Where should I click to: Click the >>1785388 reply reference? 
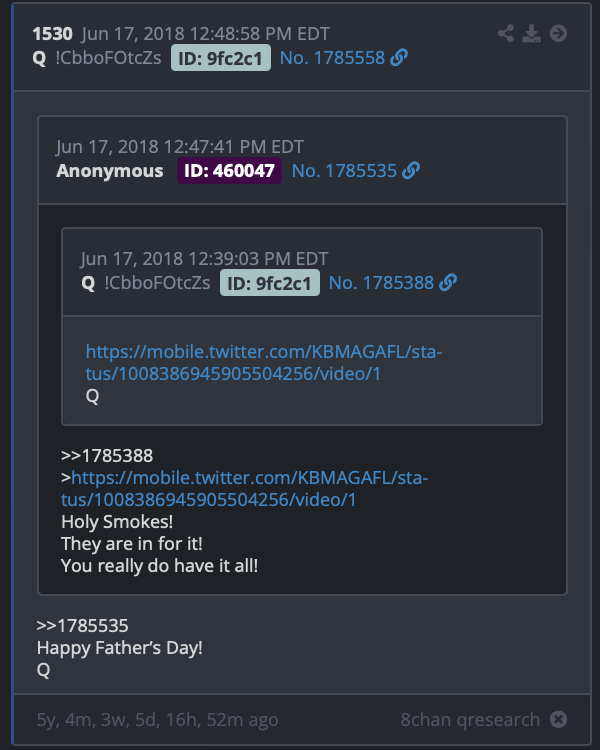(x=107, y=455)
